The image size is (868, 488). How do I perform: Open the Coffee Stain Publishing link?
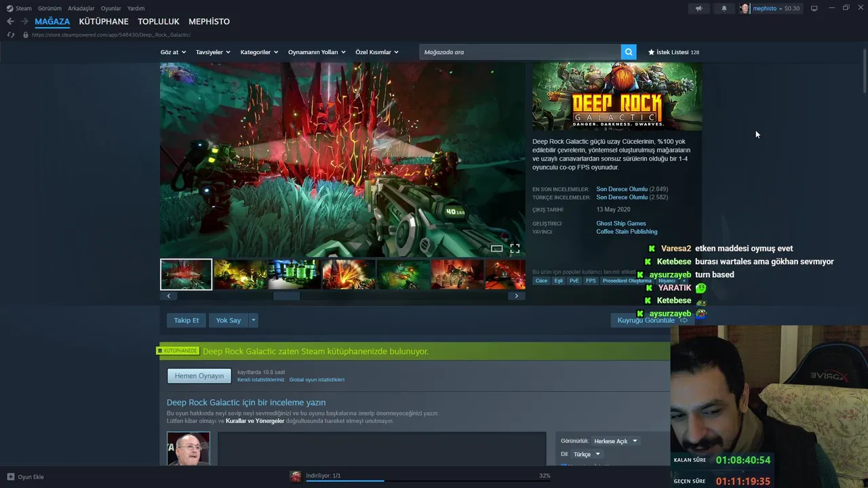(x=627, y=232)
